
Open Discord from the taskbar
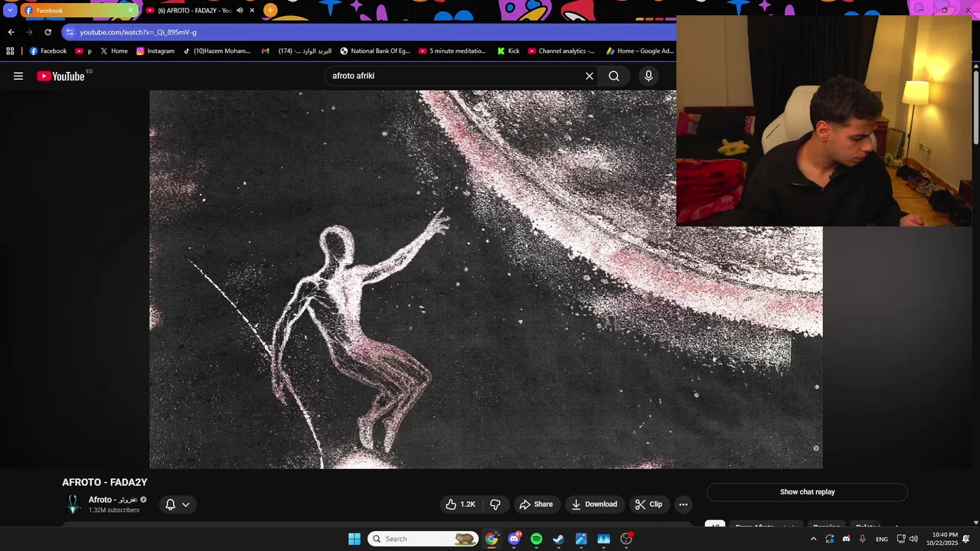pyautogui.click(x=514, y=539)
